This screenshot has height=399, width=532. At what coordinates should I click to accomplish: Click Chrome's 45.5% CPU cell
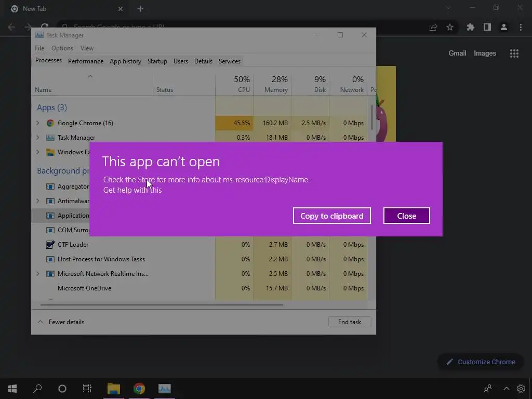tap(234, 123)
